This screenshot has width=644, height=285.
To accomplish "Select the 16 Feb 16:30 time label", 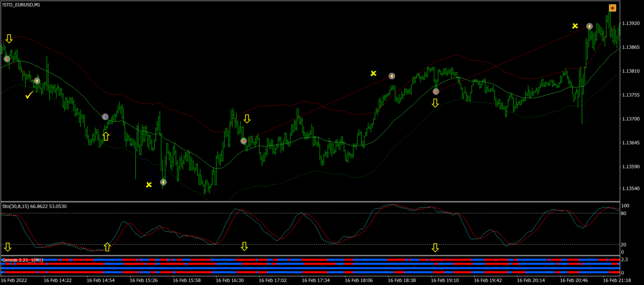I will 230,280.
